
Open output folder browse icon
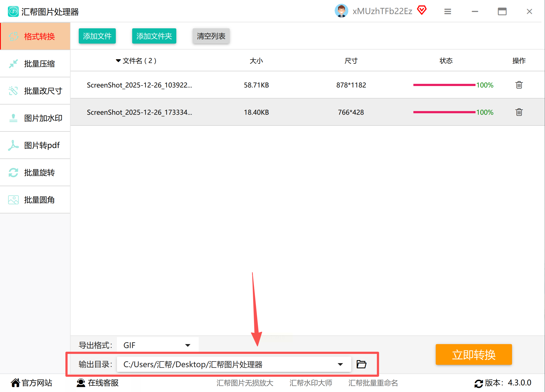click(361, 364)
